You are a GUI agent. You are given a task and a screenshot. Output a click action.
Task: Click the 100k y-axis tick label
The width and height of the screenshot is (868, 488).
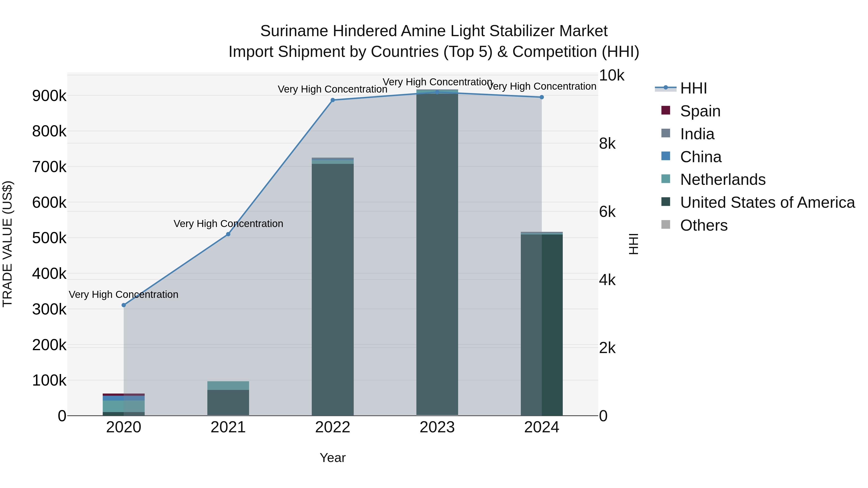49,381
